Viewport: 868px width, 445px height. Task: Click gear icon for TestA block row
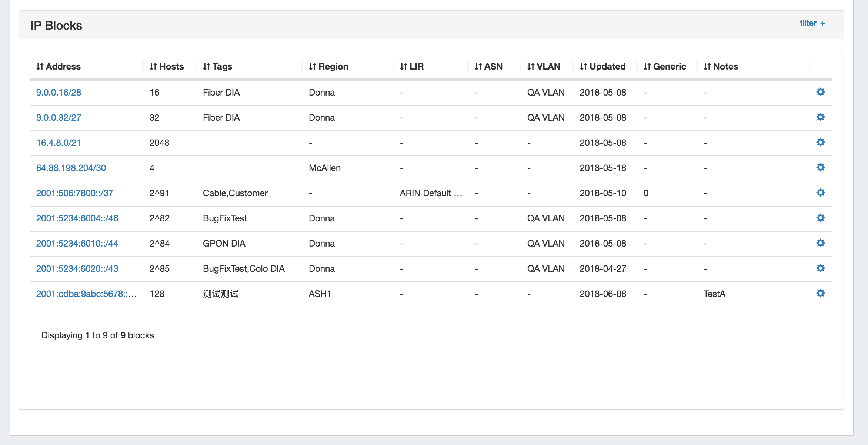820,293
